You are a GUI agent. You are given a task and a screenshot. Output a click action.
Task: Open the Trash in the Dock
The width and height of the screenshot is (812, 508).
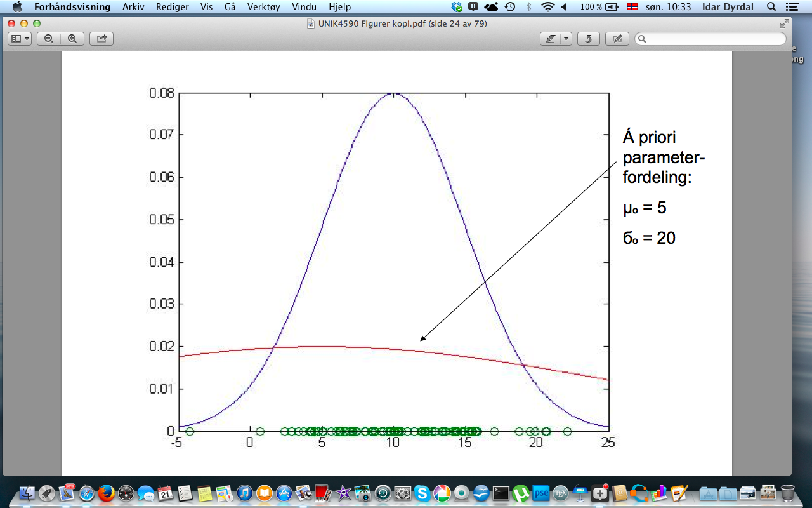click(787, 493)
